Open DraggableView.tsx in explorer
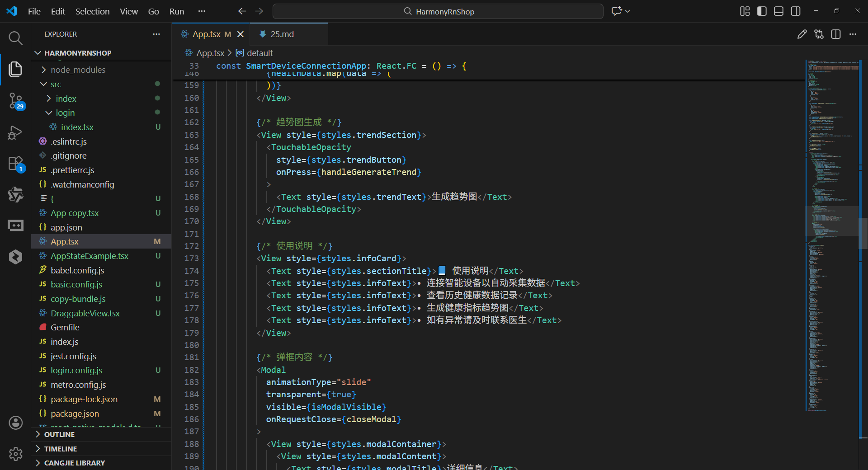This screenshot has width=868, height=470. coord(101,313)
